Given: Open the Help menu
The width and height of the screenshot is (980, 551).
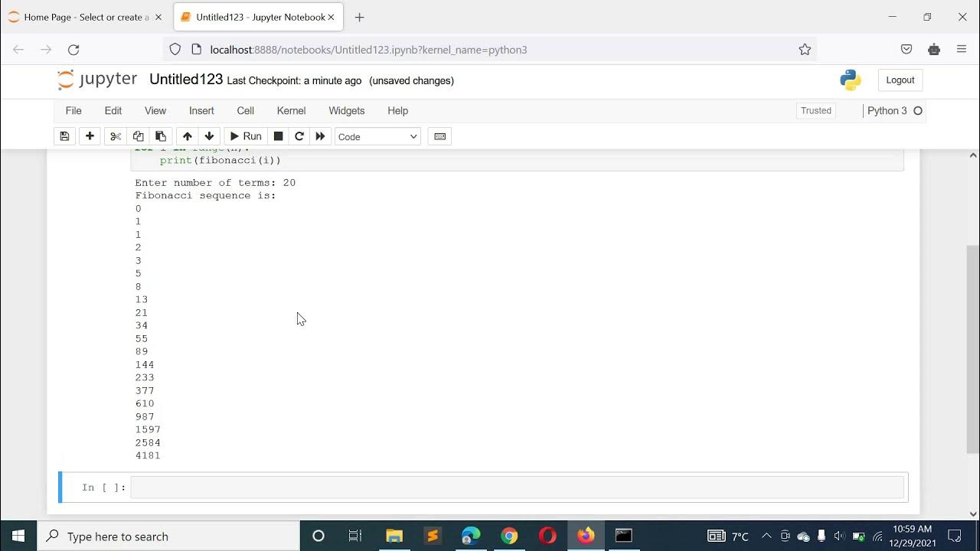Looking at the screenshot, I should [x=398, y=111].
